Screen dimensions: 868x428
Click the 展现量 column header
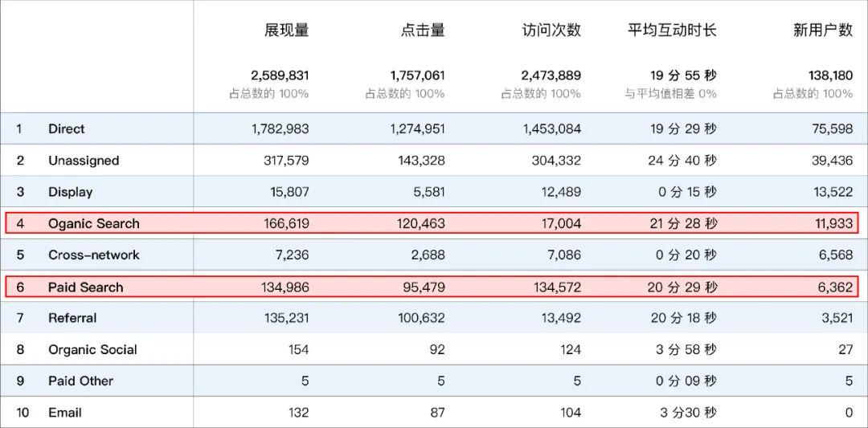(x=286, y=31)
